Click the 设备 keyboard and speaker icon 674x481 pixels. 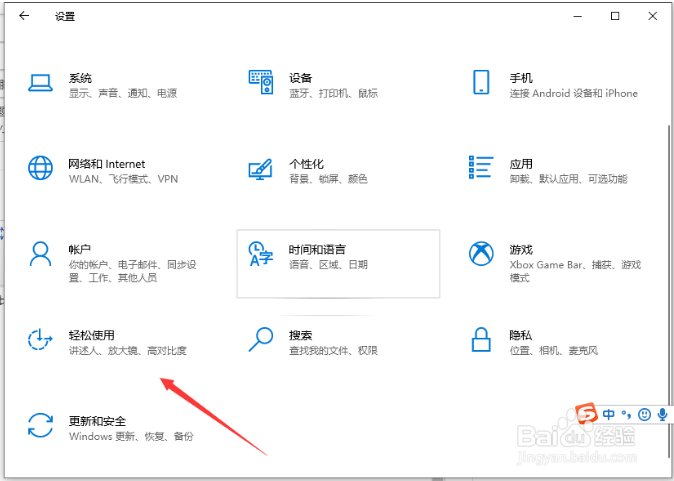point(261,82)
